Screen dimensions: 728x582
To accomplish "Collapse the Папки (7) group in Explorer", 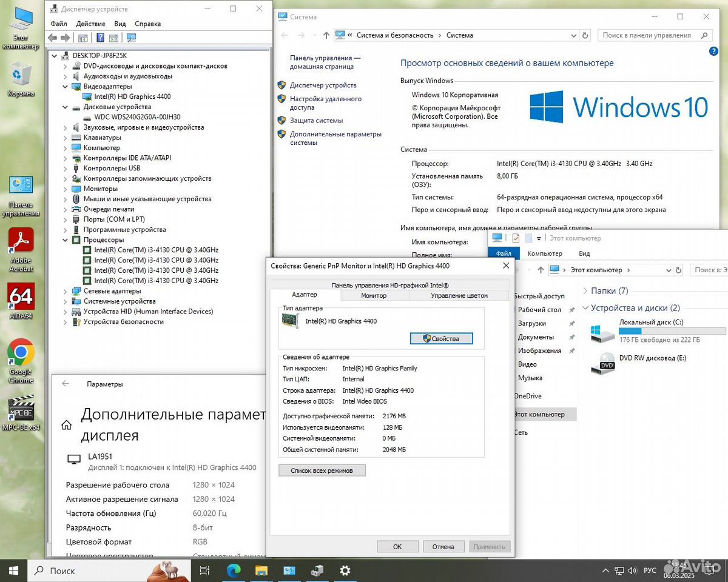I will click(x=585, y=291).
